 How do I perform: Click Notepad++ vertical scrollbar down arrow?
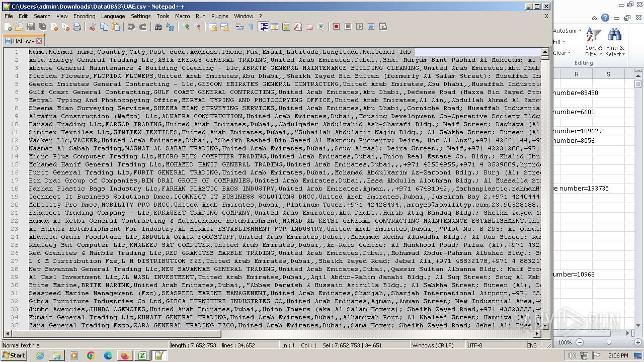pyautogui.click(x=545, y=326)
